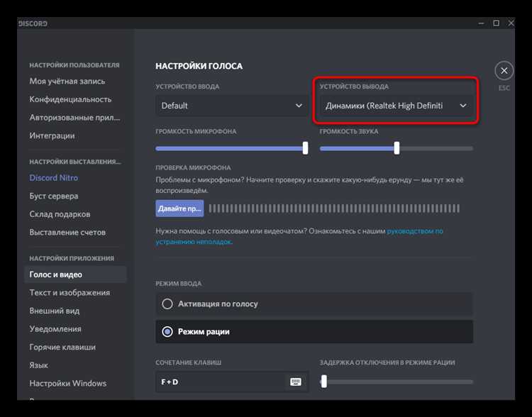Minimize the Discord window
This screenshot has width=532, height=417.
click(481, 23)
